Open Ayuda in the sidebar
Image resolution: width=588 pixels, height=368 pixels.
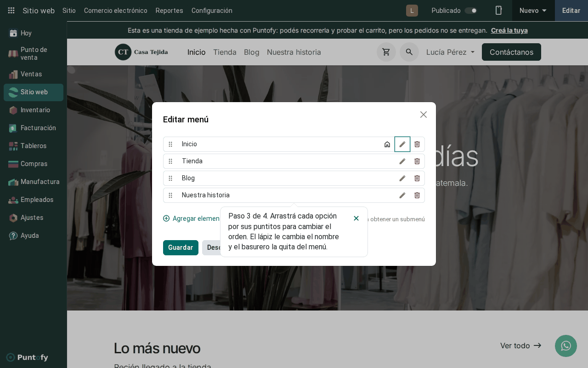coord(34,236)
